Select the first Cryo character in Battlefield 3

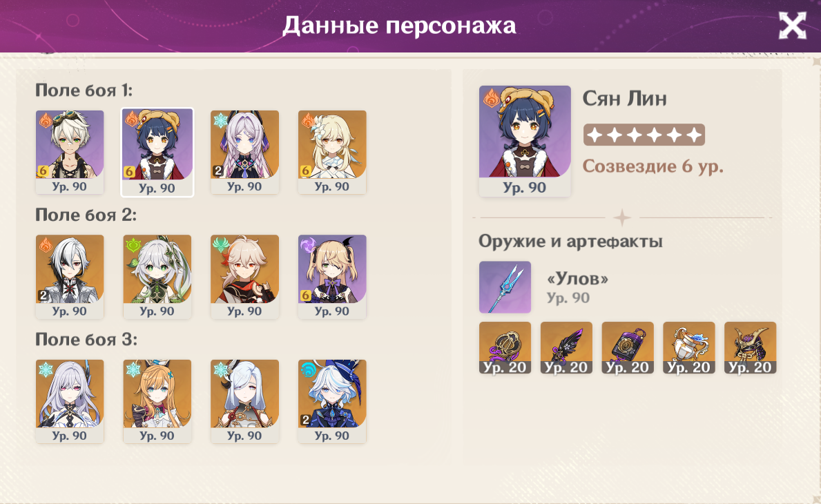tap(70, 401)
